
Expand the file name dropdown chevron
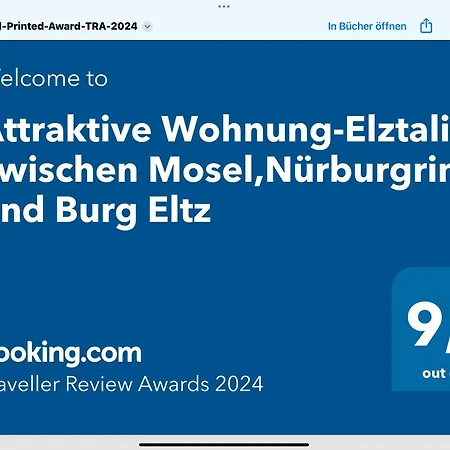pos(147,26)
